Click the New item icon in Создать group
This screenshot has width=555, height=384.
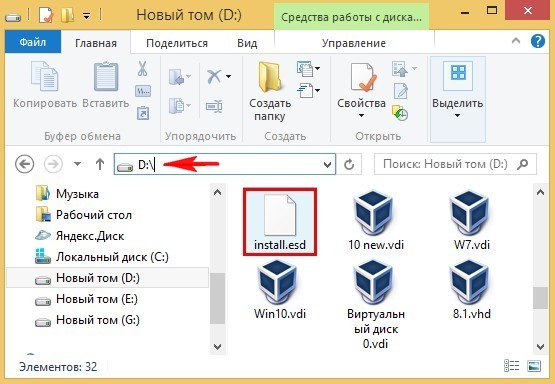pyautogui.click(x=305, y=69)
